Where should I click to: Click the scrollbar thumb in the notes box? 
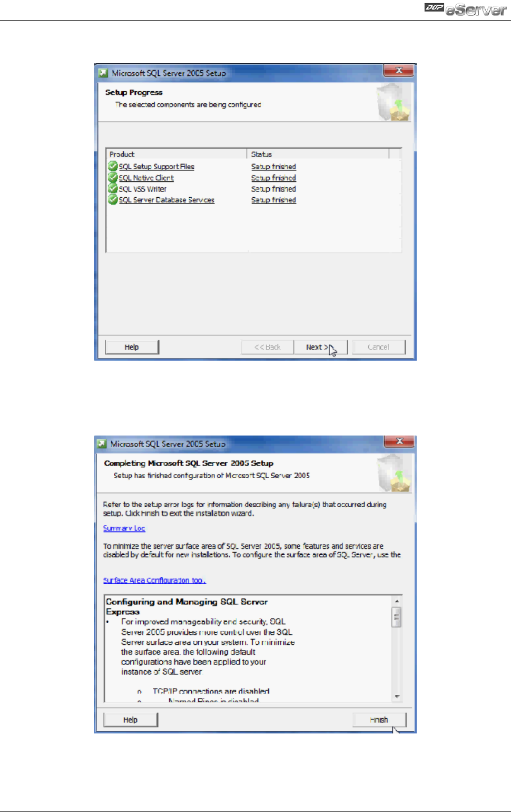397,617
